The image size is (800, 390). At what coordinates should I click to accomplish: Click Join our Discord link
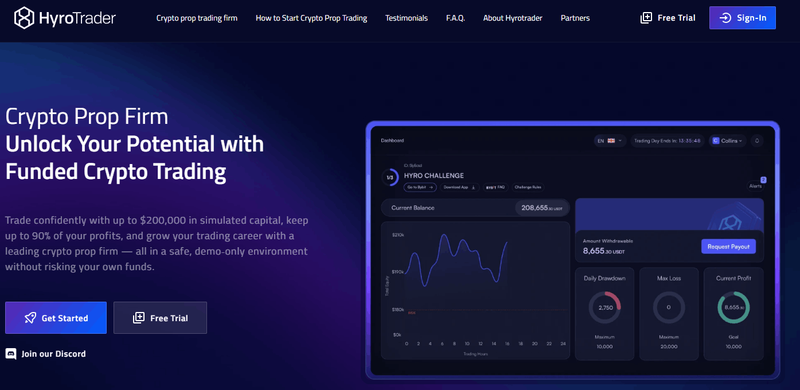coord(46,354)
